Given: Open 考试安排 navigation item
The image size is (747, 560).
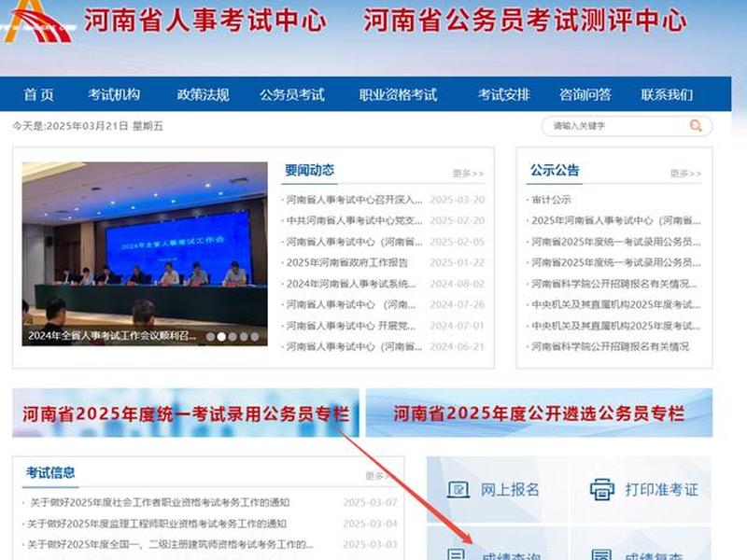Looking at the screenshot, I should point(504,95).
